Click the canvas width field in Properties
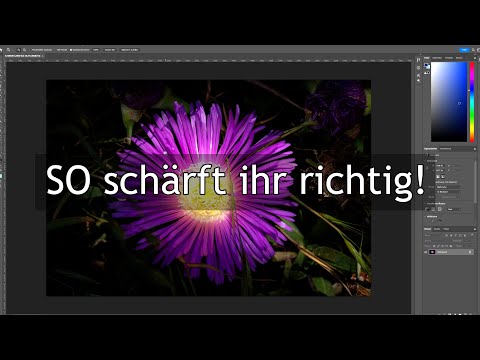480x360 pixels. [440, 166]
